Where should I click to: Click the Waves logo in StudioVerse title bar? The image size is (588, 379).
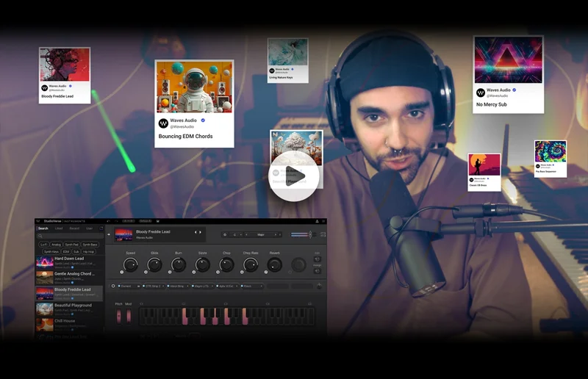pyautogui.click(x=38, y=221)
